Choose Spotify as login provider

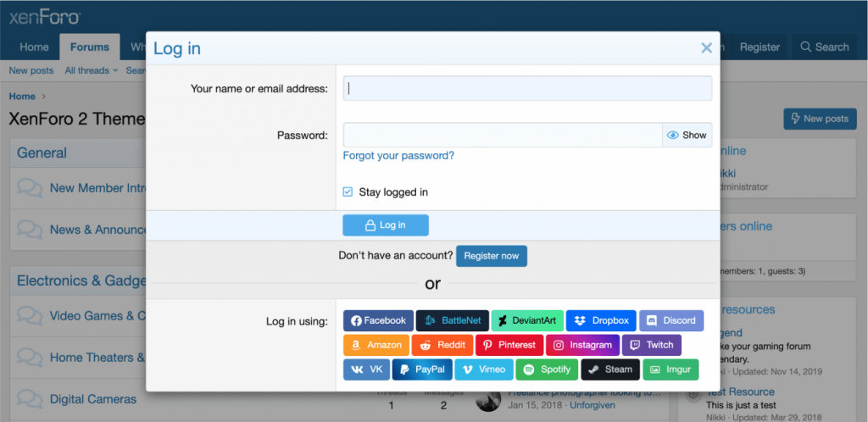[547, 369]
